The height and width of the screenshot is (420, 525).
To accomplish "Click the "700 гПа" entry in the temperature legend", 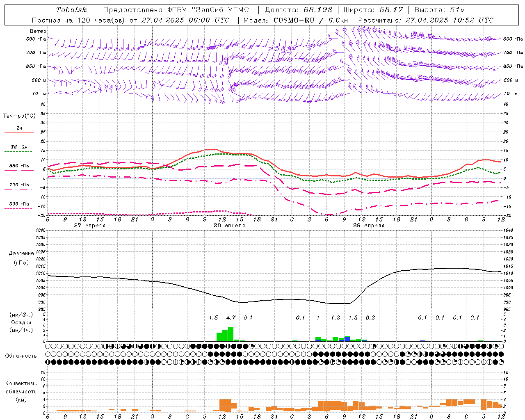I will click(x=19, y=185).
